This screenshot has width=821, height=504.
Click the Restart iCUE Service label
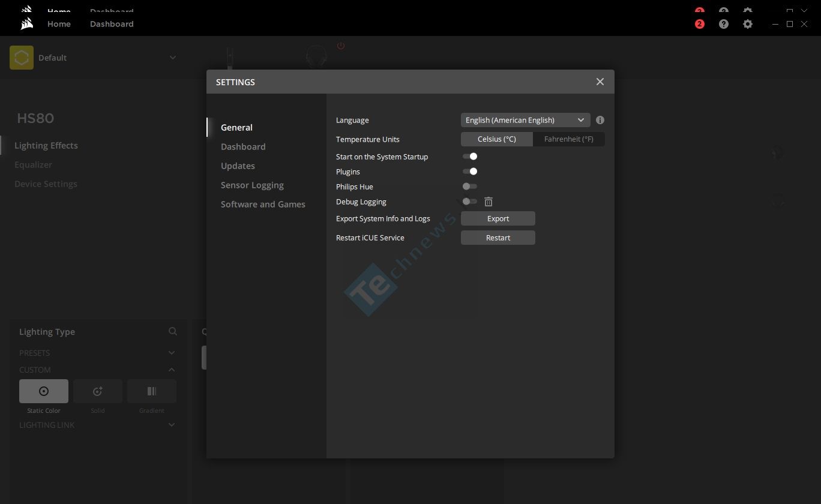coord(370,238)
